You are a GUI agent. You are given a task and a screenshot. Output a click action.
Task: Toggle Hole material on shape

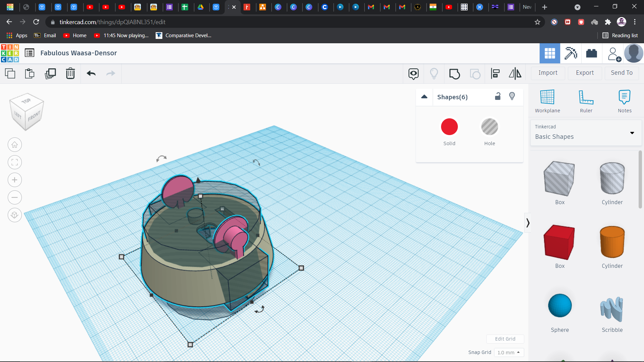(x=489, y=127)
